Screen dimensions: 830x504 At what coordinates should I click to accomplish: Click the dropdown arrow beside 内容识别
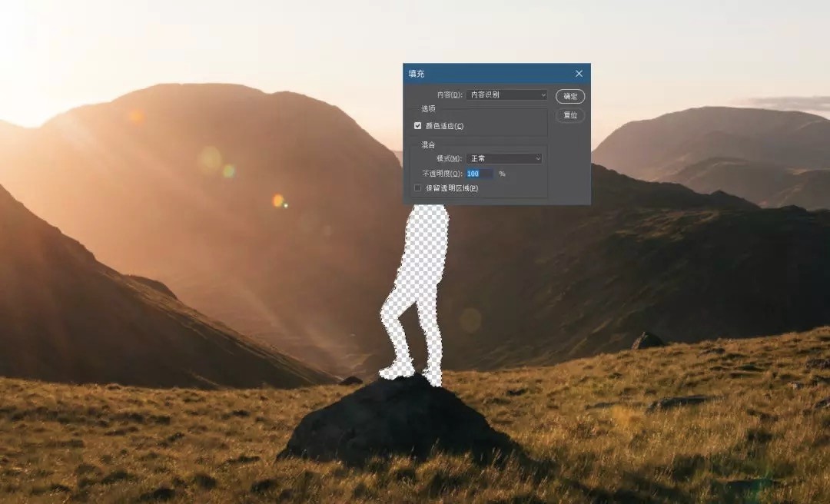click(x=542, y=95)
